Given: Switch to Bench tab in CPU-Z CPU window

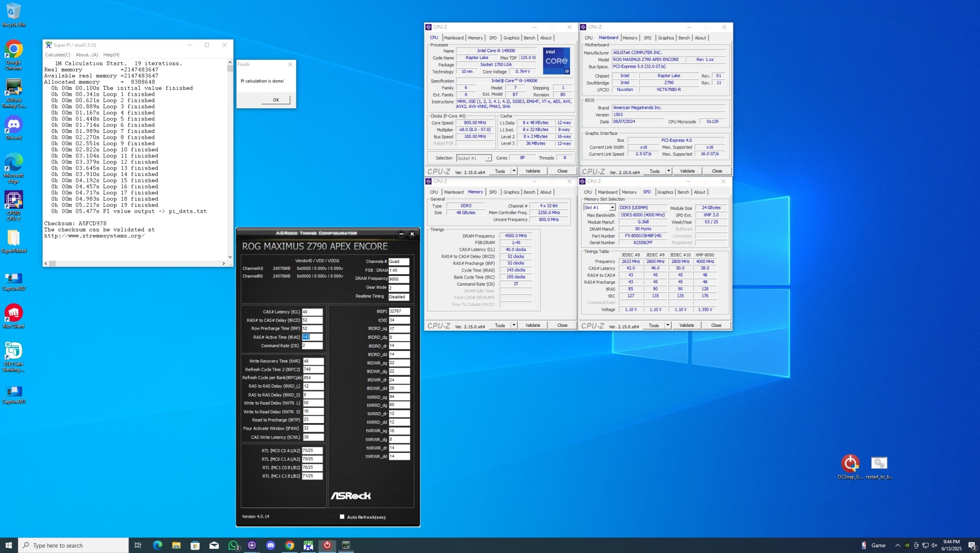Looking at the screenshot, I should (529, 38).
